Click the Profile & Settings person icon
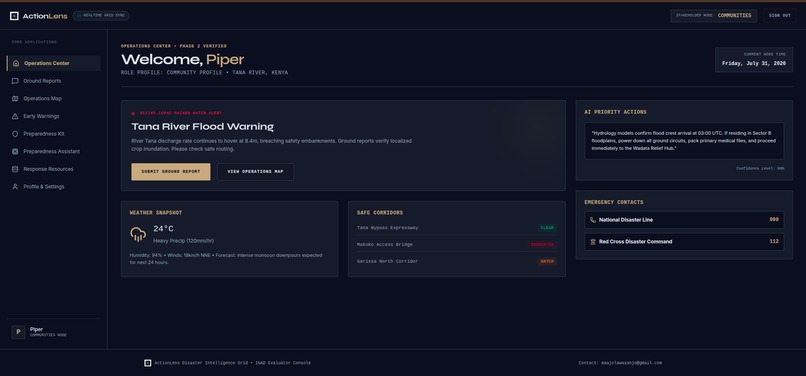 [x=15, y=187]
